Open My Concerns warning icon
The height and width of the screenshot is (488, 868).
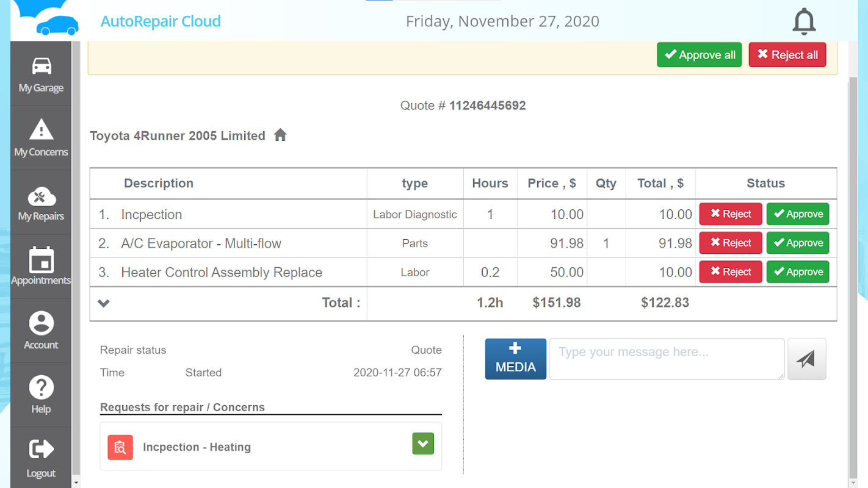click(x=42, y=130)
